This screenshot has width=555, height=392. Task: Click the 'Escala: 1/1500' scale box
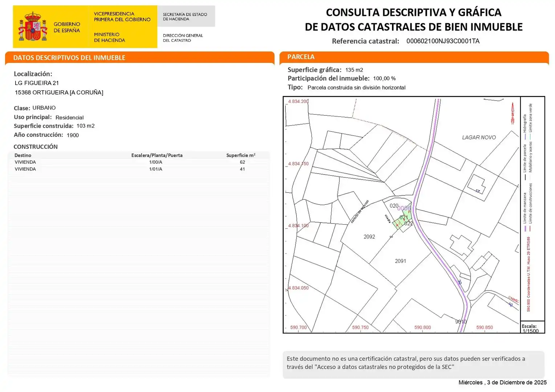[532, 328]
